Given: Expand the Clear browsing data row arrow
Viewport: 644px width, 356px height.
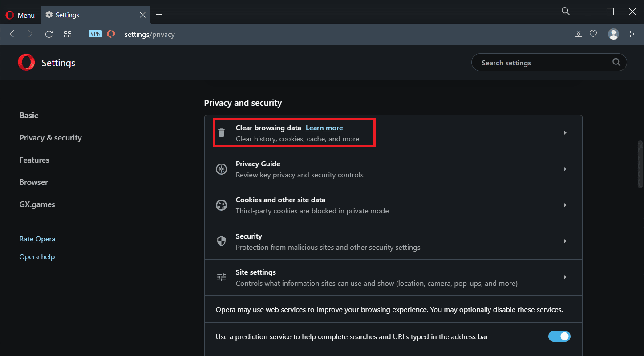Looking at the screenshot, I should coord(565,133).
